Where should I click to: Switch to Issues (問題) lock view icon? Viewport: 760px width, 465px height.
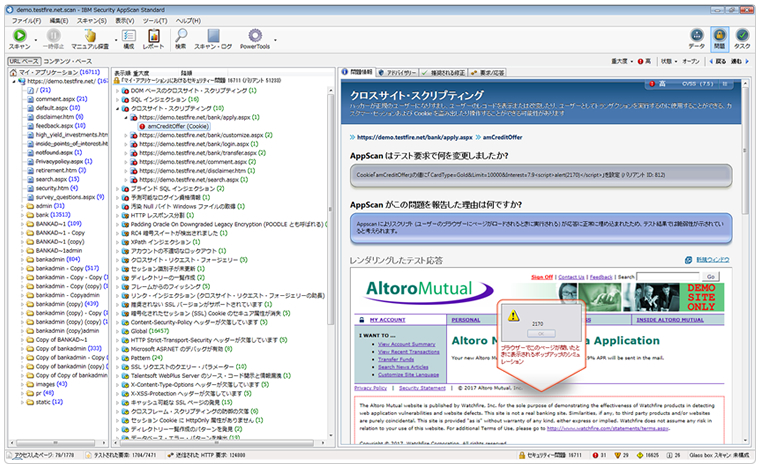[x=719, y=35]
